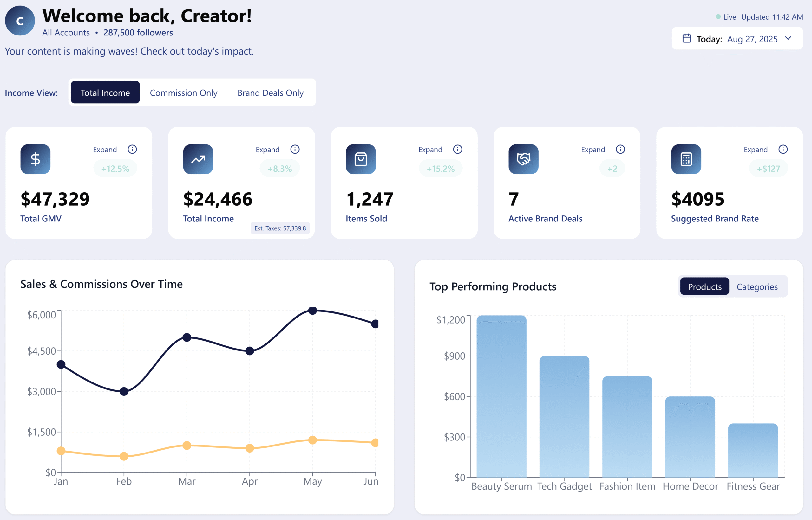The image size is (812, 520).
Task: Open info icon on Items Sold card
Action: (457, 149)
